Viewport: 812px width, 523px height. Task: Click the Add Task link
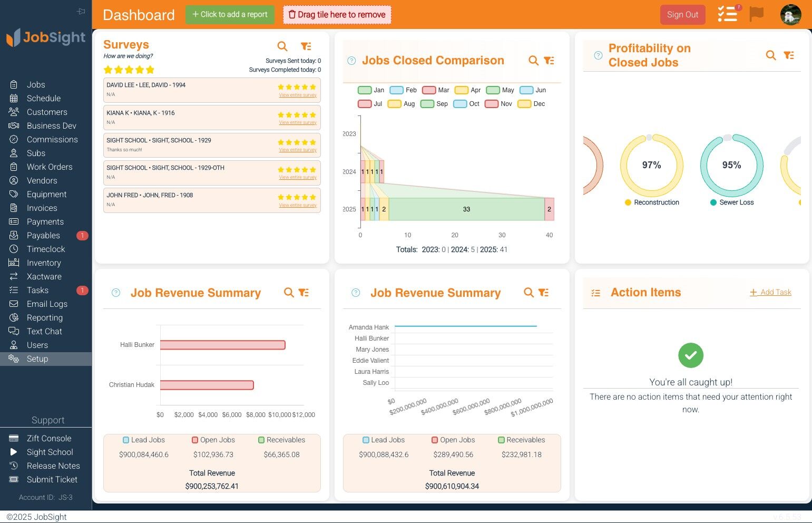(770, 292)
